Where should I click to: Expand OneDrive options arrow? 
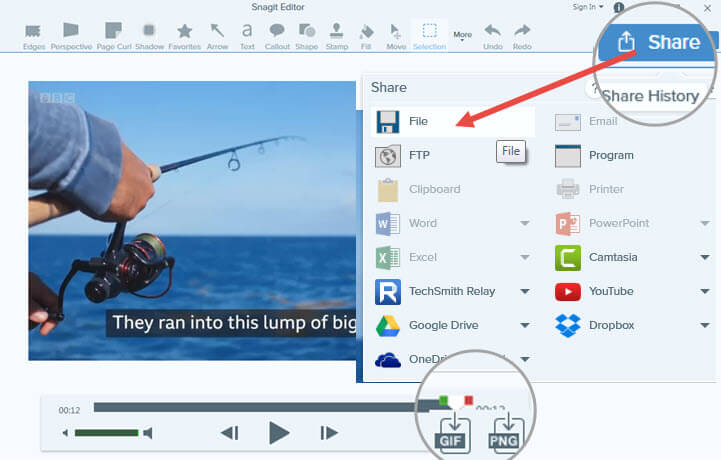525,359
